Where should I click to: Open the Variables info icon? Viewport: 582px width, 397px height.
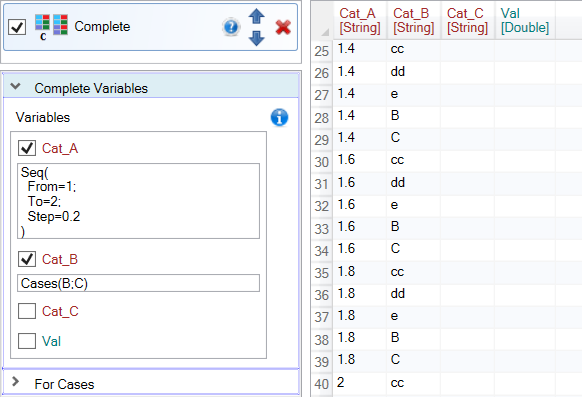pos(279,118)
